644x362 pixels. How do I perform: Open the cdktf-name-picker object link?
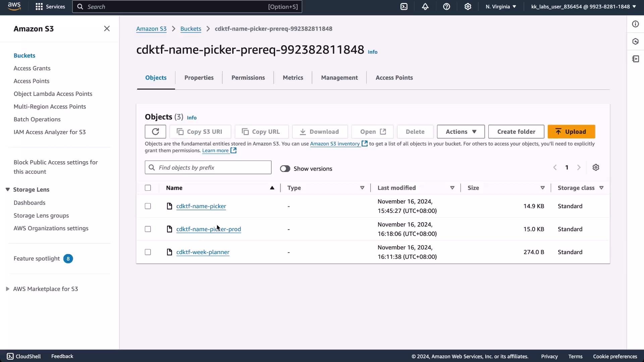(201, 206)
